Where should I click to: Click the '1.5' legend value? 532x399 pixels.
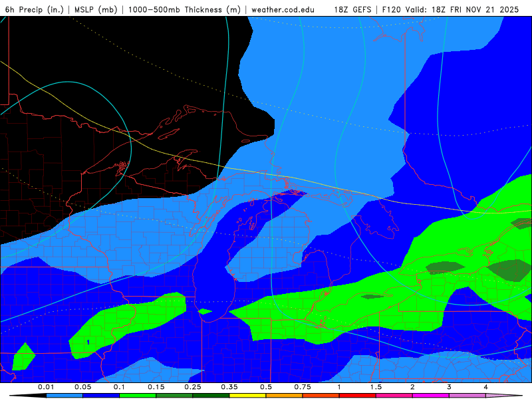pyautogui.click(x=376, y=387)
